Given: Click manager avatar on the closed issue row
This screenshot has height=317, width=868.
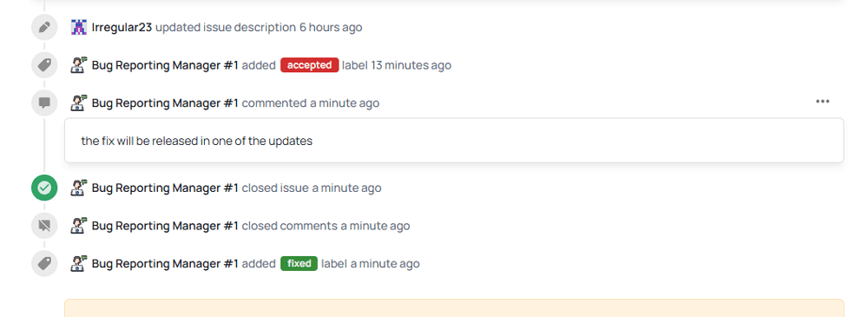Looking at the screenshot, I should [x=79, y=188].
